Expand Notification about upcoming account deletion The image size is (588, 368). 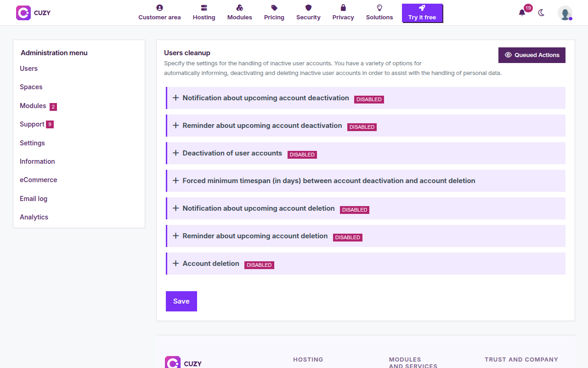pos(366,208)
